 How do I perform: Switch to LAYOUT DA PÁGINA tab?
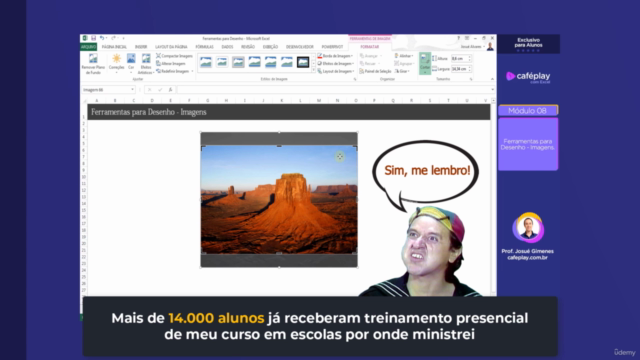point(171,47)
